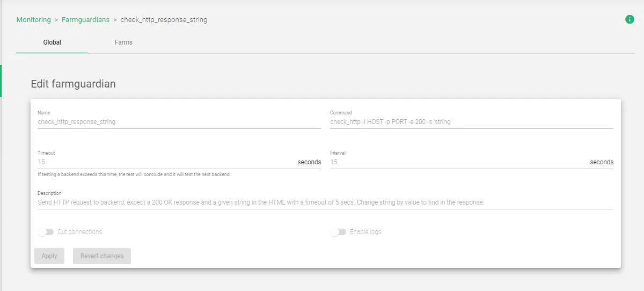Click the green info icon

[x=630, y=19]
